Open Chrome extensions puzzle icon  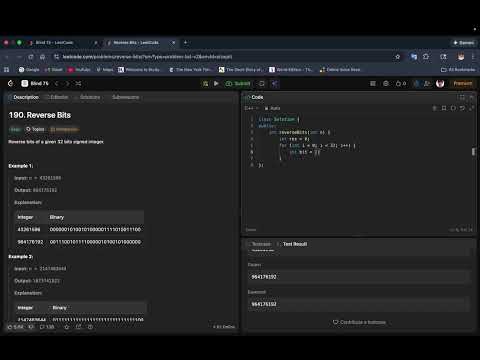click(x=426, y=57)
